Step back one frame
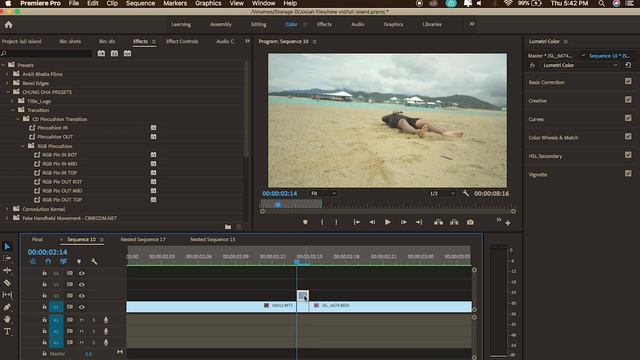Image resolution: width=640 pixels, height=360 pixels. [x=372, y=222]
